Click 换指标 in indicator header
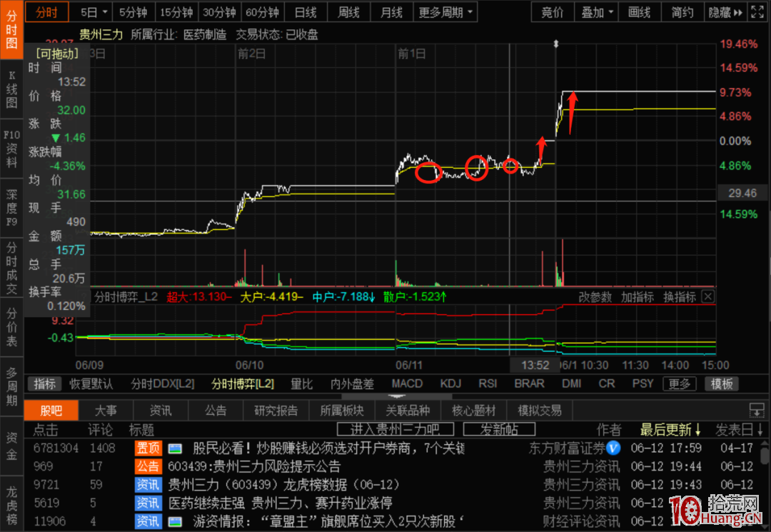 tap(680, 297)
